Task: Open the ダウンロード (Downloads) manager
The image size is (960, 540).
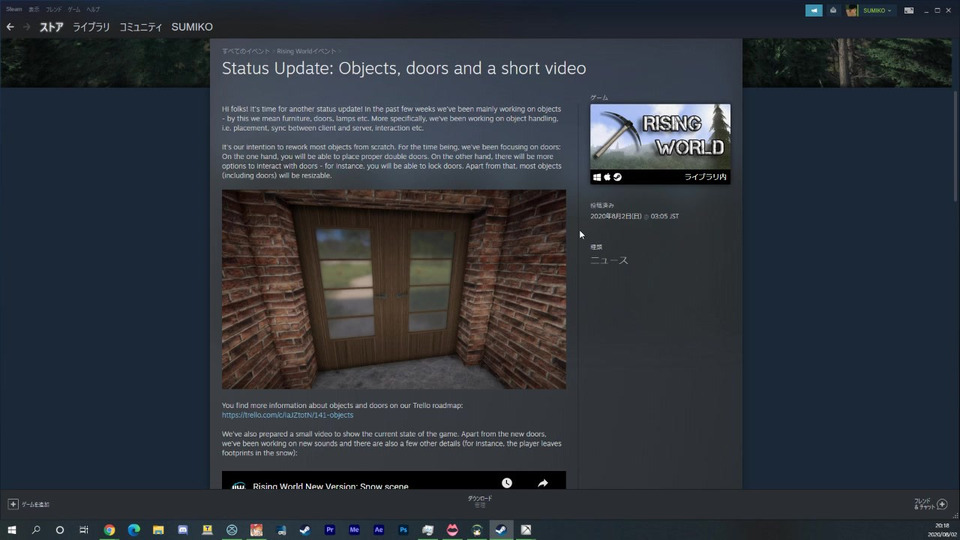Action: pyautogui.click(x=480, y=501)
